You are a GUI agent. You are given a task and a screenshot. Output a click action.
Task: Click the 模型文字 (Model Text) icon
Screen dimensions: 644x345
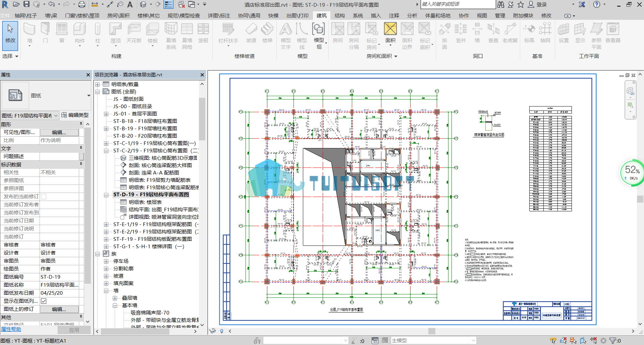click(286, 29)
